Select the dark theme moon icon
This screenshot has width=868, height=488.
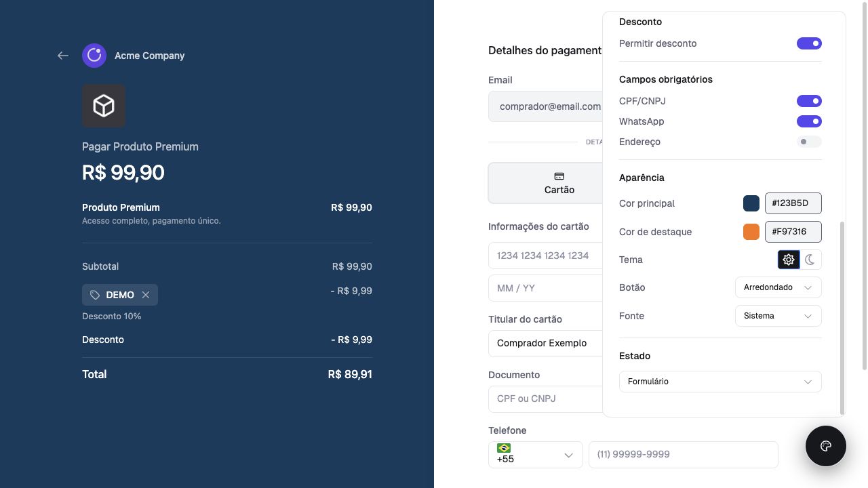pos(810,260)
